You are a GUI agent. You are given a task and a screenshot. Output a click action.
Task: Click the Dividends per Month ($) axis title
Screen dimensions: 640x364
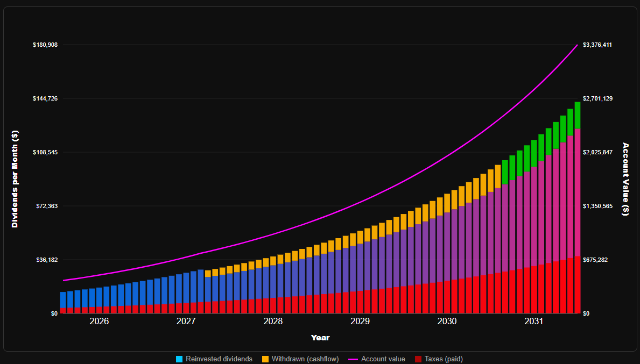pos(15,179)
